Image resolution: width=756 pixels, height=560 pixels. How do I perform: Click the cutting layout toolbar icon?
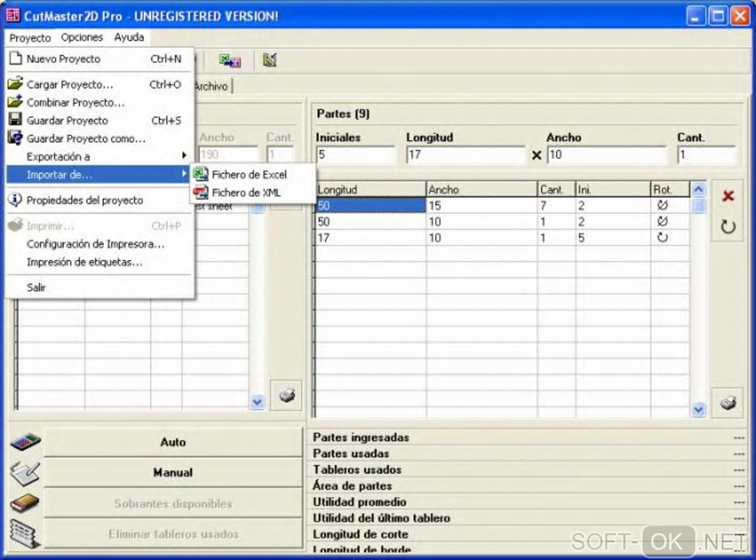click(270, 60)
